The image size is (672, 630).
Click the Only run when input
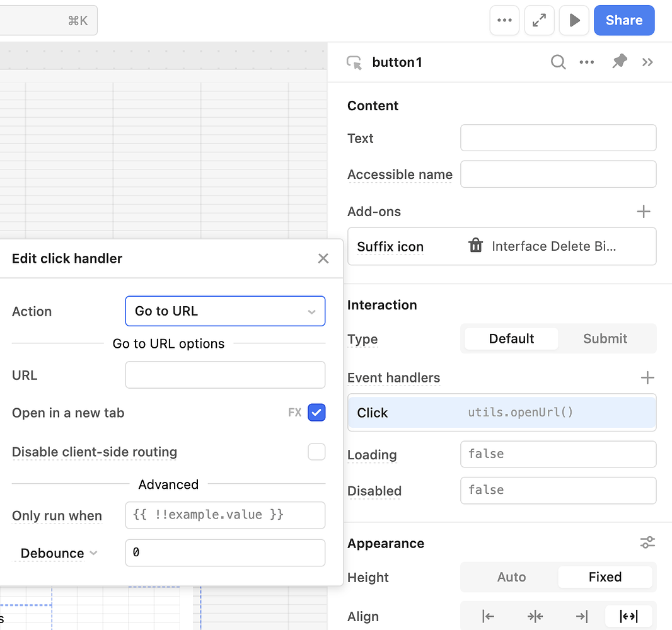pos(225,515)
